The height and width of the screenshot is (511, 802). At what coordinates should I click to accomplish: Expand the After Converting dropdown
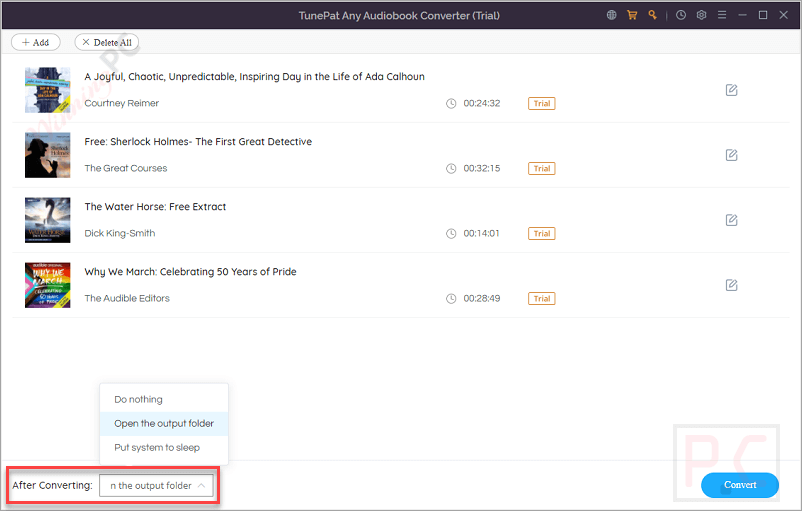[157, 486]
